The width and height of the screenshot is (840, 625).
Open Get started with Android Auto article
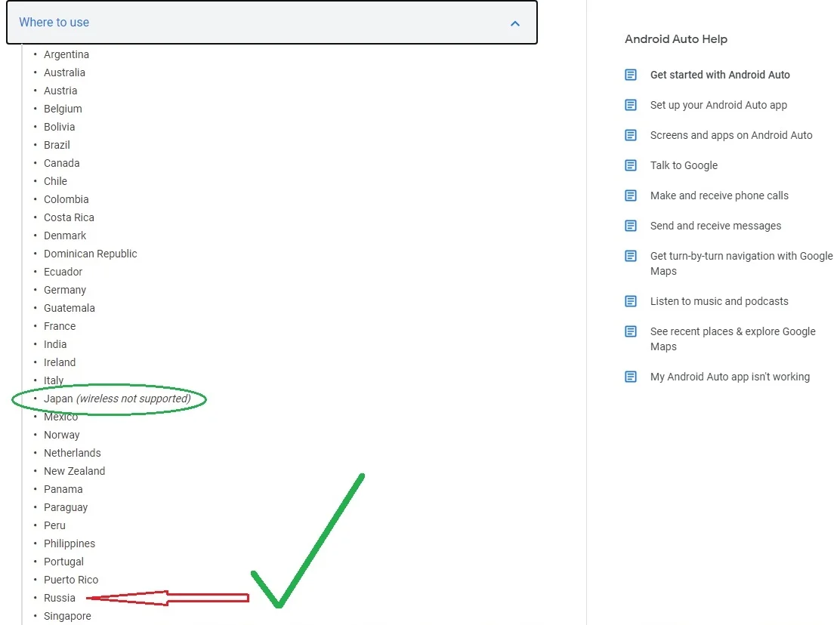[x=720, y=75]
